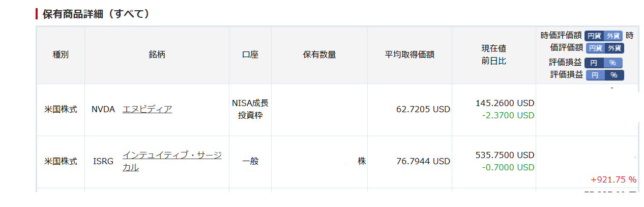Click the 平均取得価額 column header
The height and width of the screenshot is (207, 644).
(409, 55)
